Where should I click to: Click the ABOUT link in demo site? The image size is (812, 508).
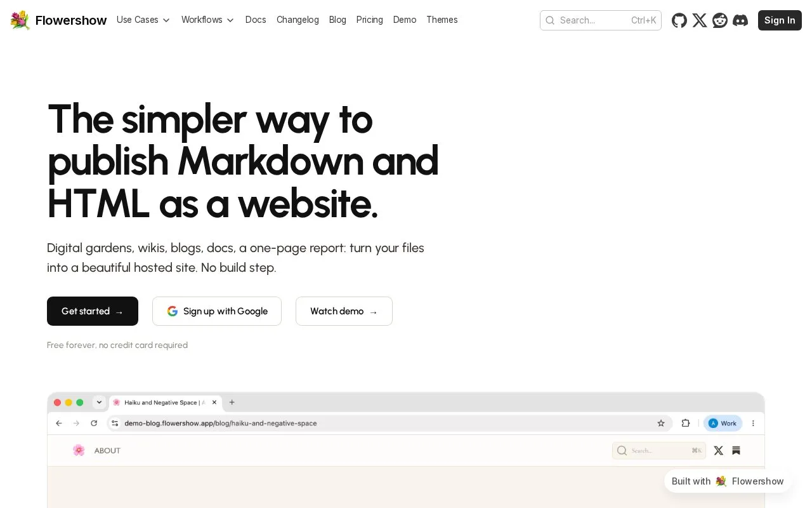click(x=107, y=451)
